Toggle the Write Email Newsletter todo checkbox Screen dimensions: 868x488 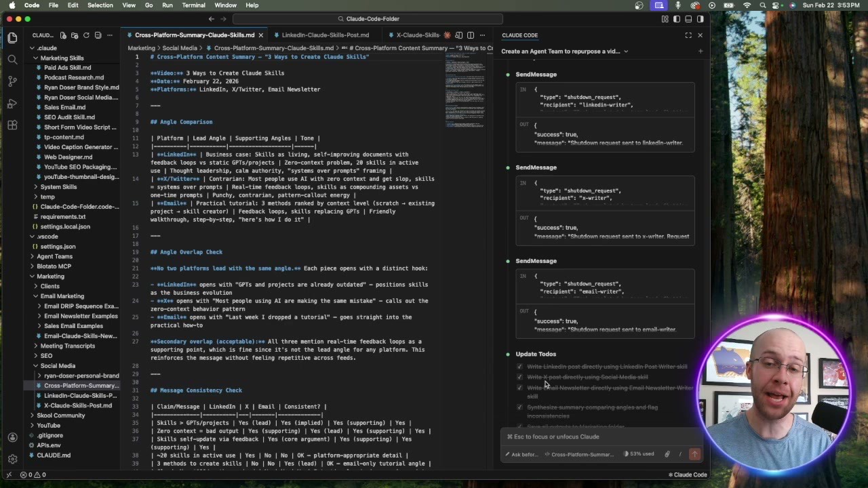(520, 388)
